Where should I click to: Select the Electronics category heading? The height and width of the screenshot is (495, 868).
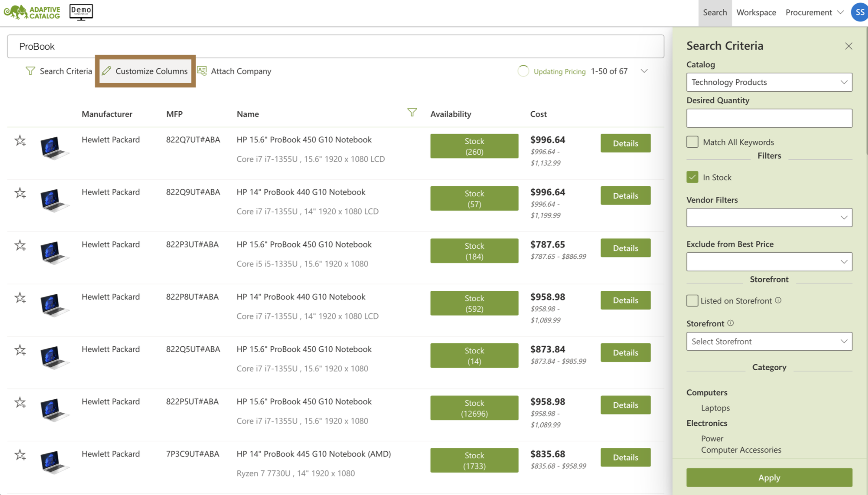tap(707, 423)
